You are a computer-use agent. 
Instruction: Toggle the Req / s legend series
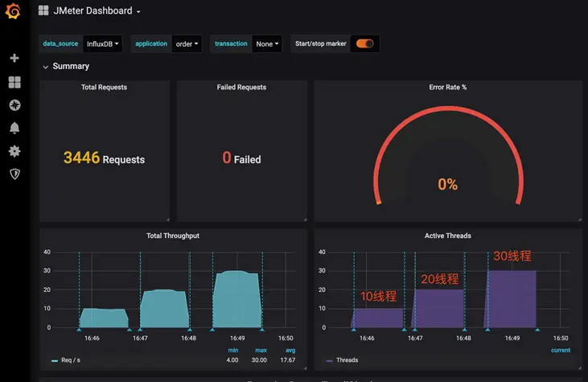point(71,359)
